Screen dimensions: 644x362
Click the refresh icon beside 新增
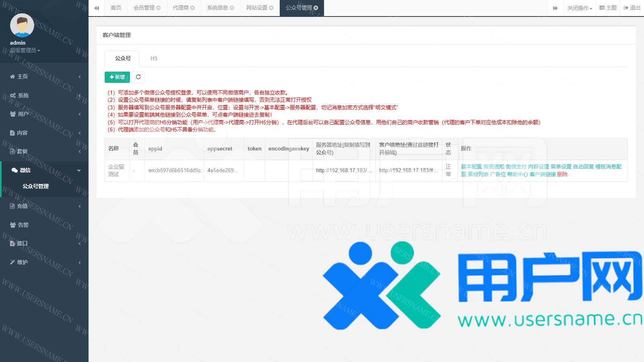[138, 77]
